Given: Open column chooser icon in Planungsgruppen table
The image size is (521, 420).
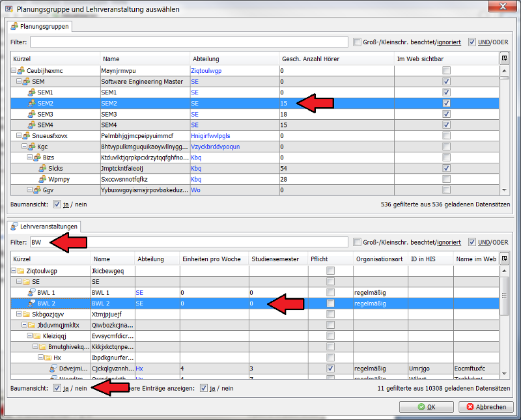Looking at the screenshot, I should coord(504,59).
